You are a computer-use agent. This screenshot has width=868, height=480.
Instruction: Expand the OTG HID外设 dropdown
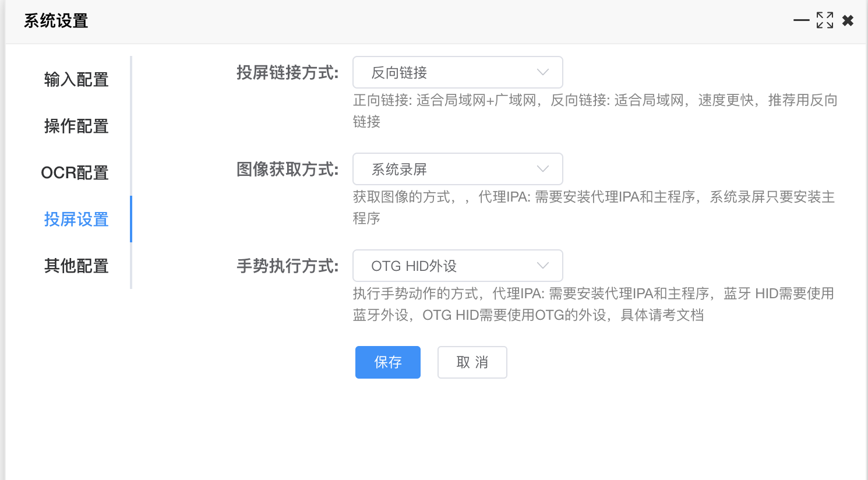(x=458, y=266)
